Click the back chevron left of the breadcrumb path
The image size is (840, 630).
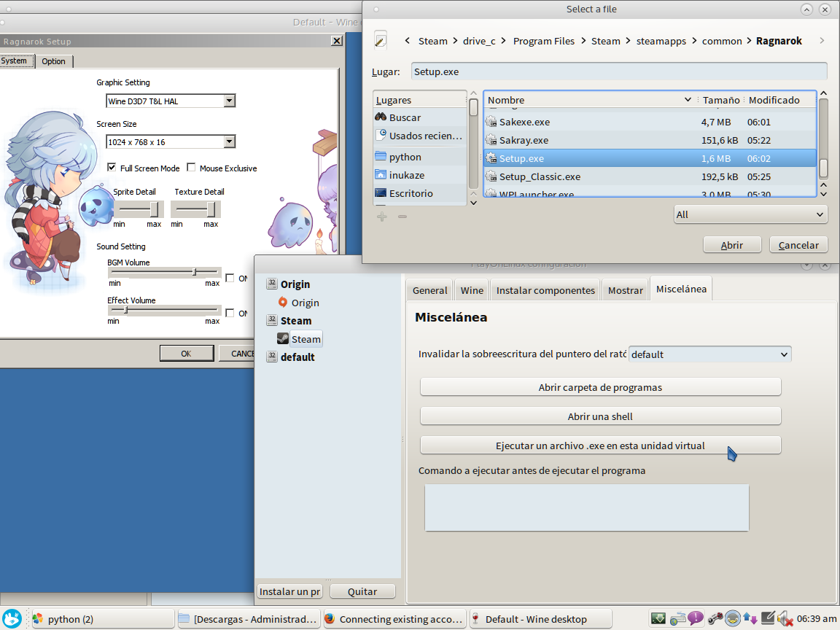[407, 41]
